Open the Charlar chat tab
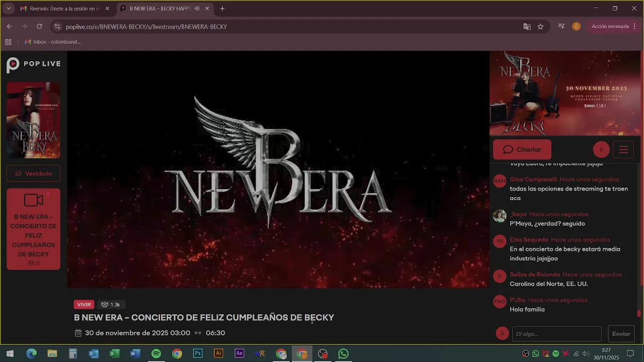The width and height of the screenshot is (644, 362). tap(522, 150)
